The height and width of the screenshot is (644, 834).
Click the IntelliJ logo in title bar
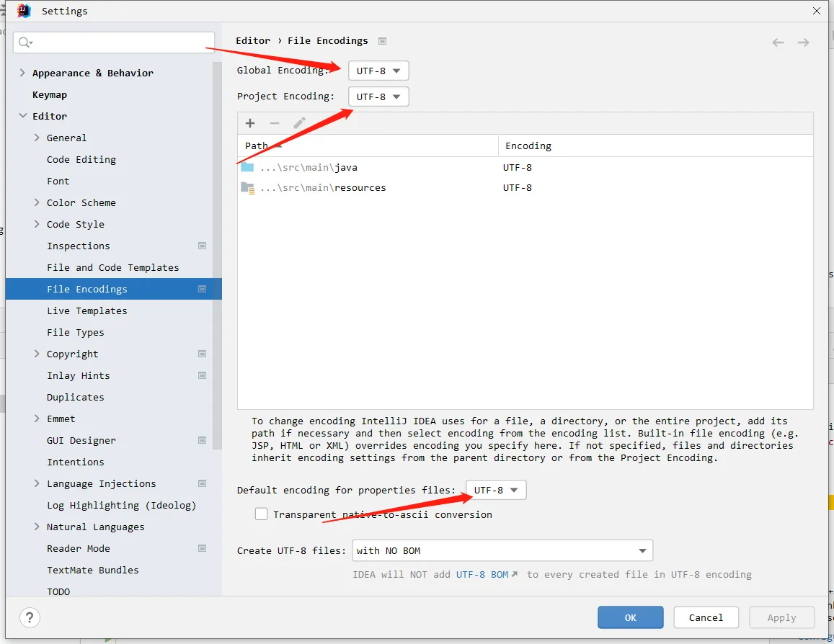[x=24, y=11]
